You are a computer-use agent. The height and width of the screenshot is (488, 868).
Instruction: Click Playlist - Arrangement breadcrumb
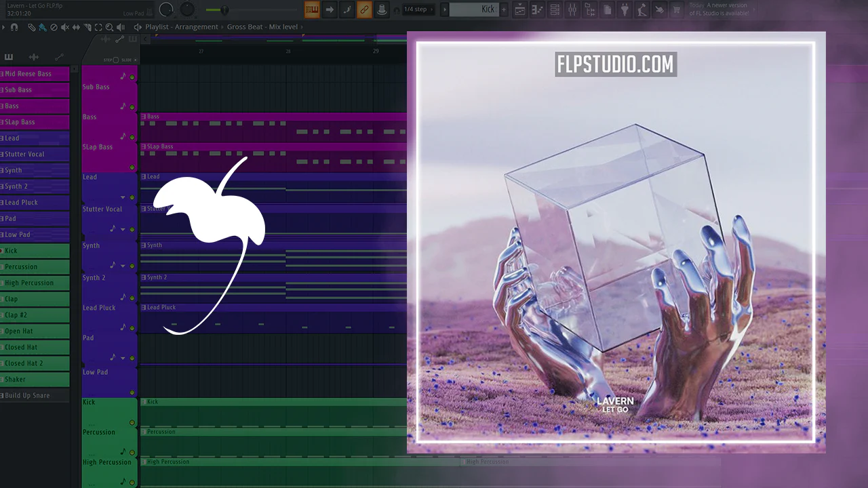tap(182, 27)
